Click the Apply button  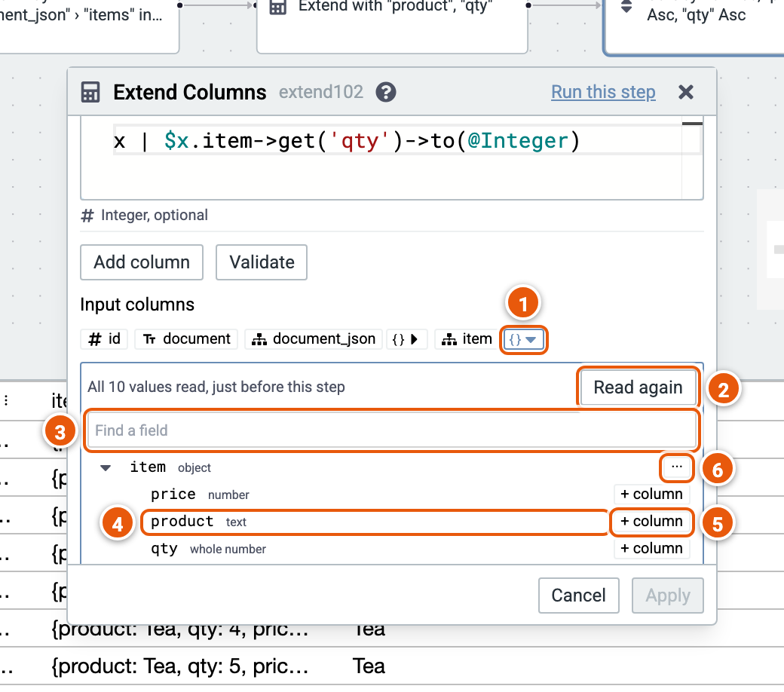tap(667, 596)
